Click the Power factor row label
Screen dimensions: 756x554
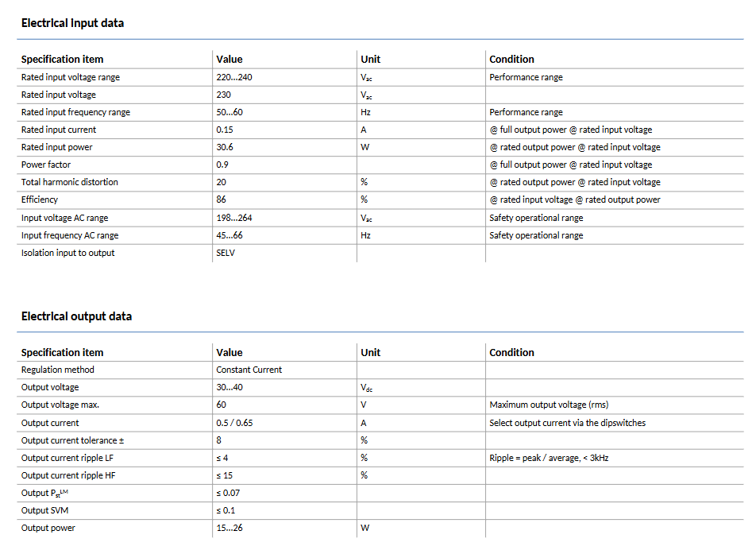(x=46, y=165)
